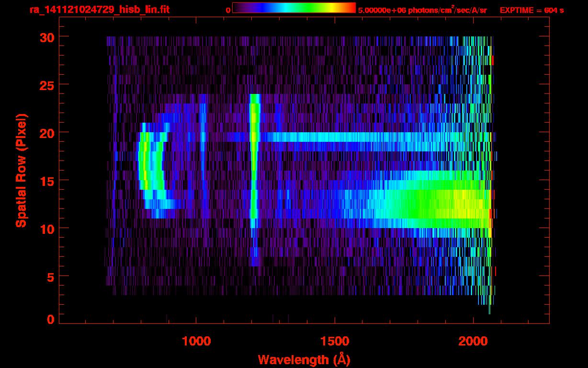Image resolution: width=588 pixels, height=368 pixels.
Task: Click the y-axis tick label 5
Action: tap(50, 276)
